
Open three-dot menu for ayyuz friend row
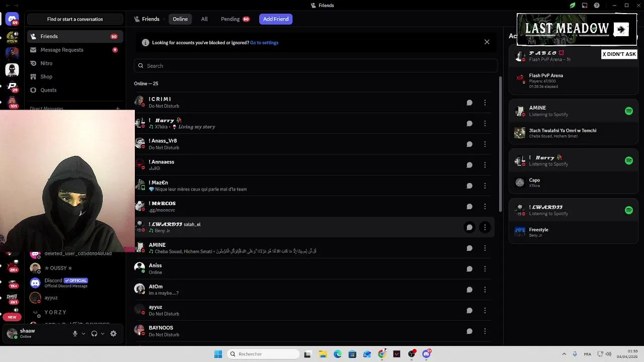(485, 310)
